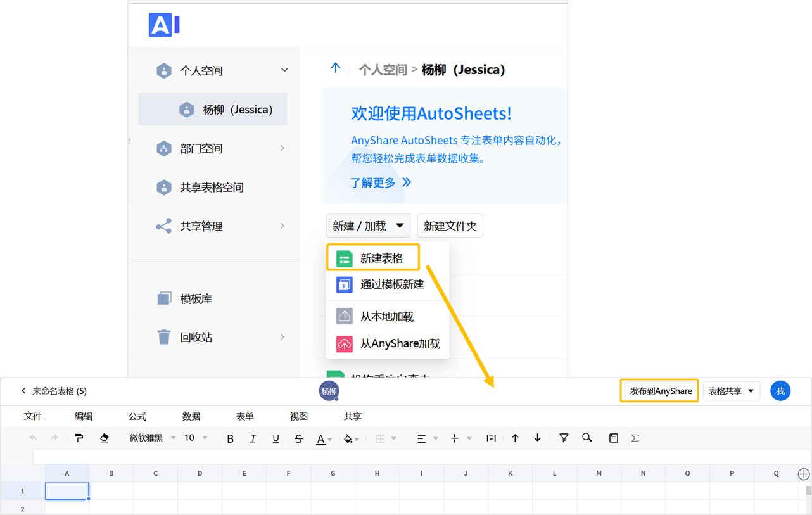Toggle bold formatting

click(x=230, y=438)
